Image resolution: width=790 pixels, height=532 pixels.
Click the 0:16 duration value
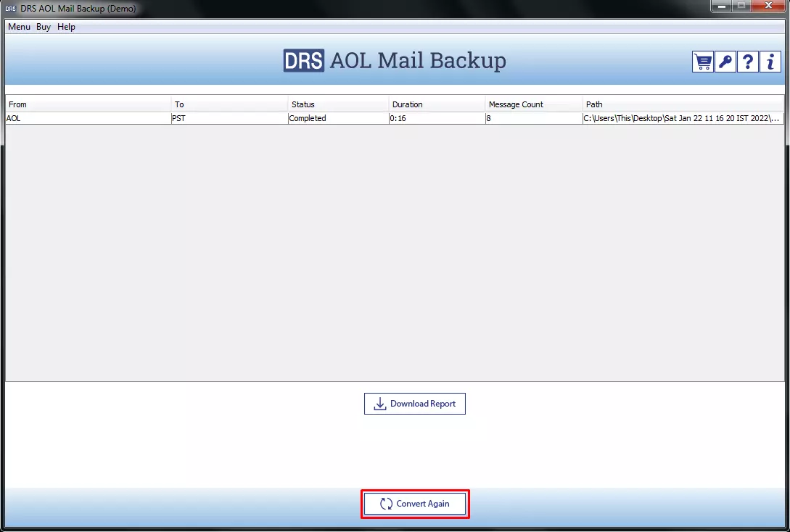(437, 118)
